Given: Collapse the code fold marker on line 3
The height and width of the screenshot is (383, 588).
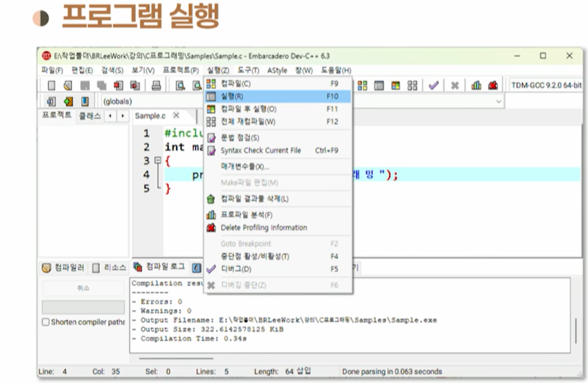Looking at the screenshot, I should (158, 160).
